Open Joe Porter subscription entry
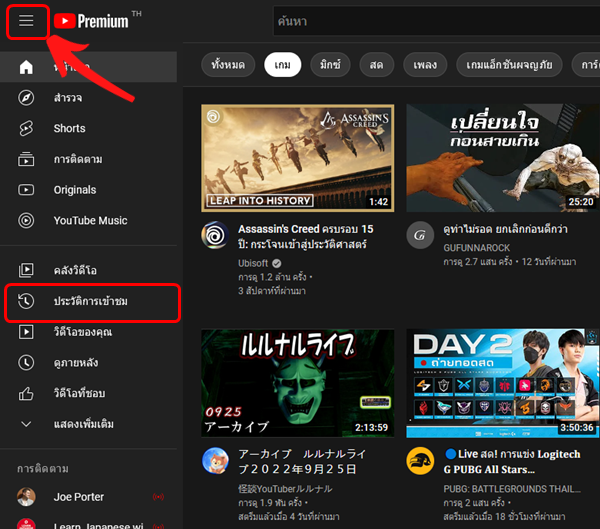The height and width of the screenshot is (529, 600). tap(88, 497)
